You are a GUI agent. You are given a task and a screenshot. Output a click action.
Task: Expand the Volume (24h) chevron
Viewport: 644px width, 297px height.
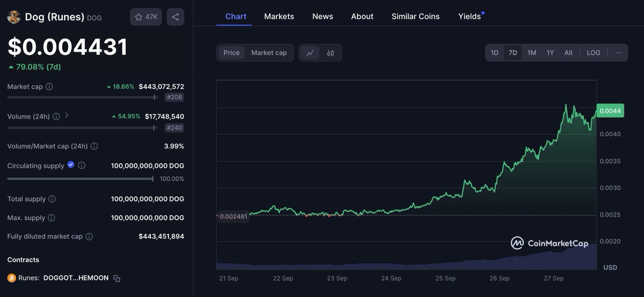[67, 115]
